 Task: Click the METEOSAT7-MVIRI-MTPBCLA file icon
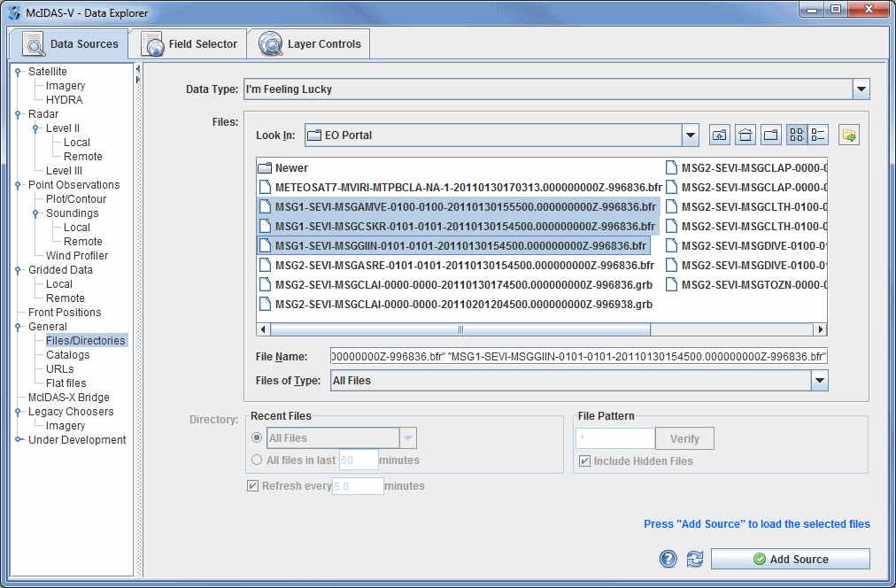coord(265,188)
